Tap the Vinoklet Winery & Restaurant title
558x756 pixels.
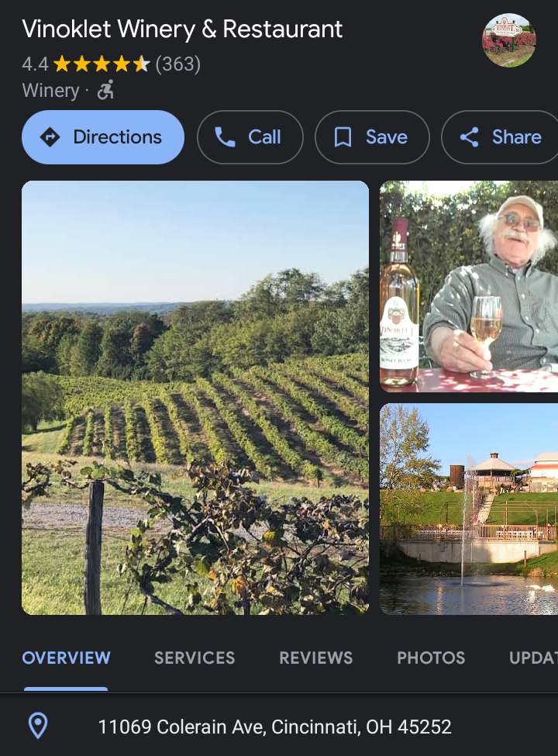[182, 29]
